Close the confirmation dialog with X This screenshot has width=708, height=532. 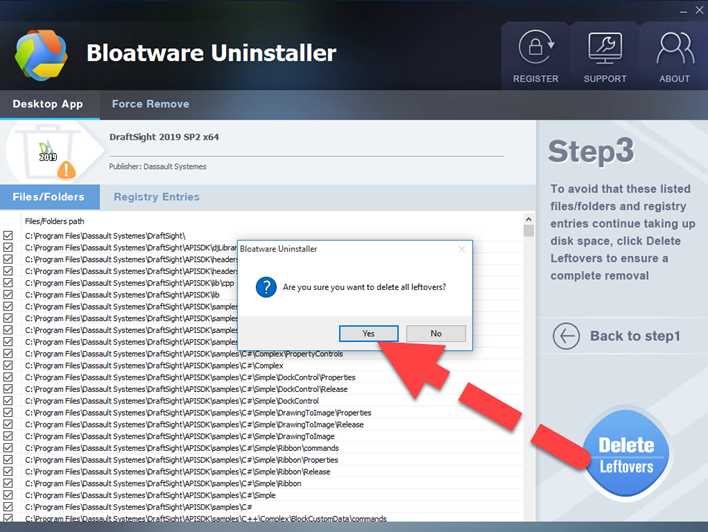point(461,249)
